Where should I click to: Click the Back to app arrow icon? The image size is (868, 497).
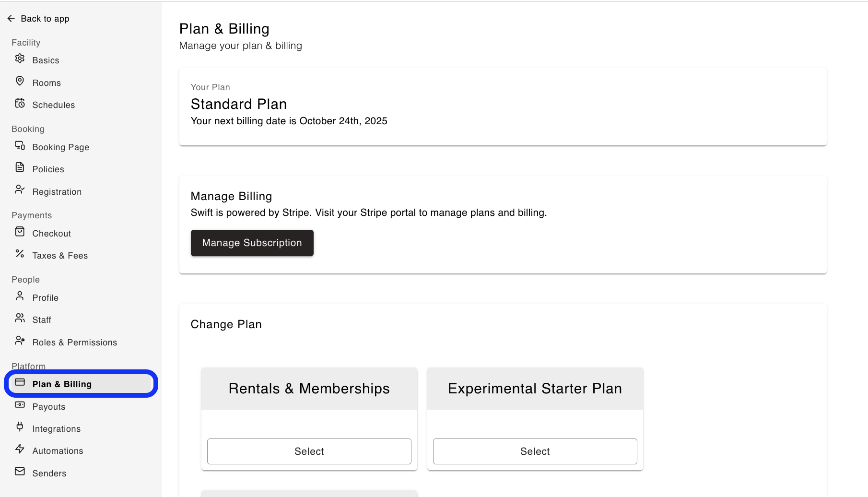tap(11, 19)
